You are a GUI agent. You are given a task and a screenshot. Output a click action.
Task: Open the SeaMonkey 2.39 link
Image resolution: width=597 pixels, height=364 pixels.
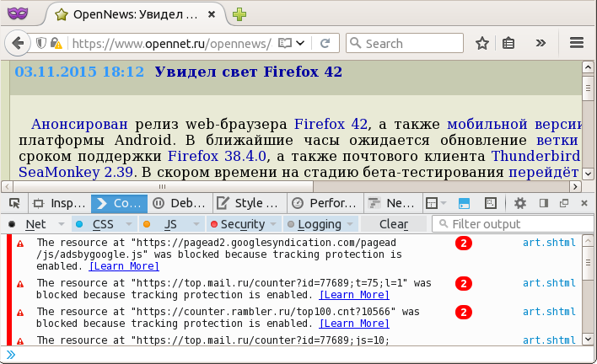76,172
